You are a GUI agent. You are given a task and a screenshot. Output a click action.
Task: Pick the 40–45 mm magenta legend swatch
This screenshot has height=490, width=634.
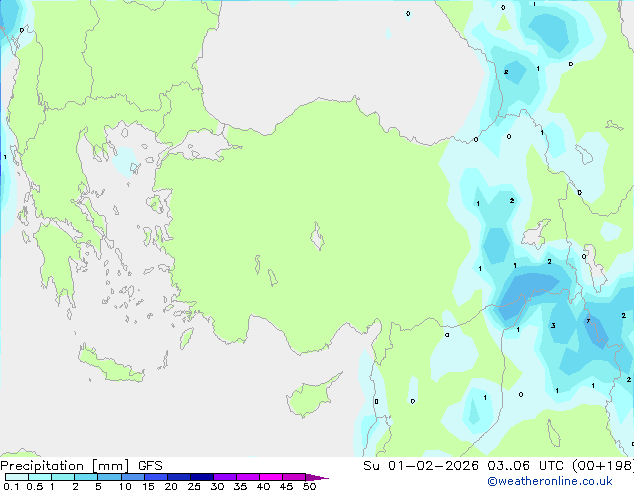click(271, 477)
